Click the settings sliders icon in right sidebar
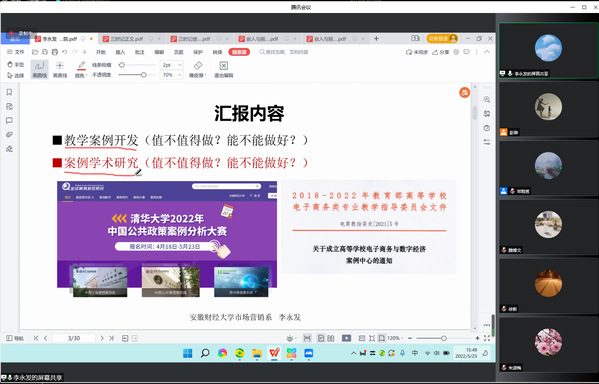 click(487, 142)
